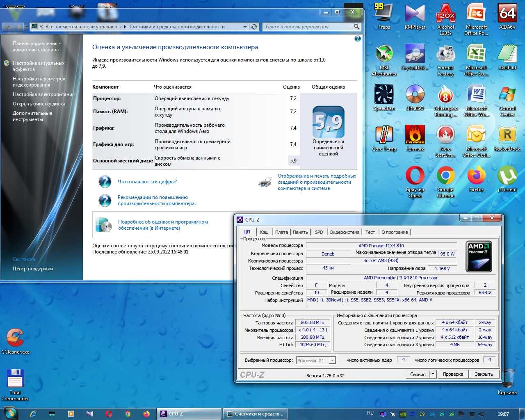The width and height of the screenshot is (525, 420).
Task: Open performance improvement recommendations link
Action: pyautogui.click(x=157, y=200)
